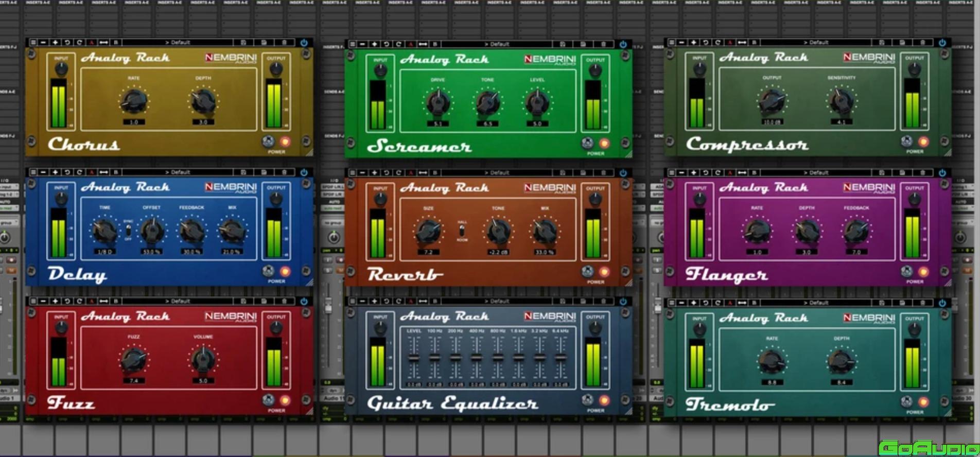Undo the last change in Chorus plugin
This screenshot has height=457, width=980.
click(x=67, y=42)
